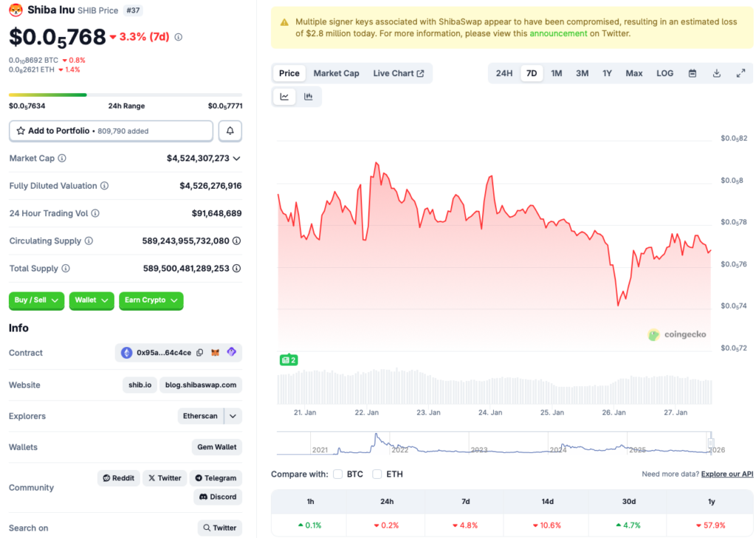Viewport: 756px width, 538px height.
Task: Enable BTC in the Compare with options
Action: (x=337, y=475)
